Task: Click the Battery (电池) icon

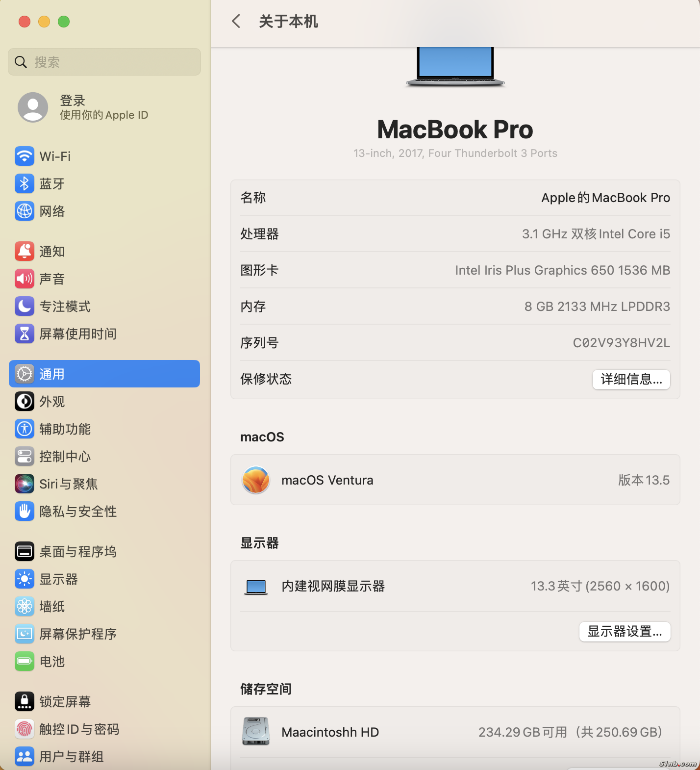Action: [x=25, y=662]
